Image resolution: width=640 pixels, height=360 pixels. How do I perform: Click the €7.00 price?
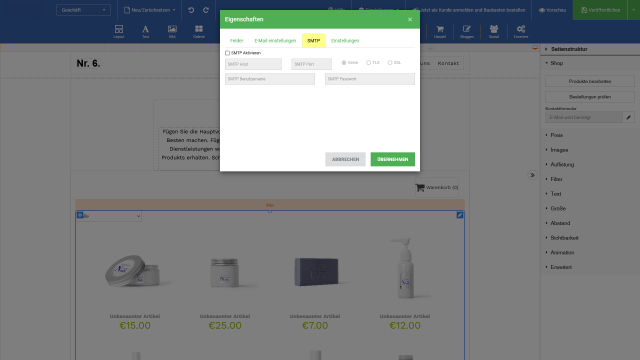coord(315,325)
